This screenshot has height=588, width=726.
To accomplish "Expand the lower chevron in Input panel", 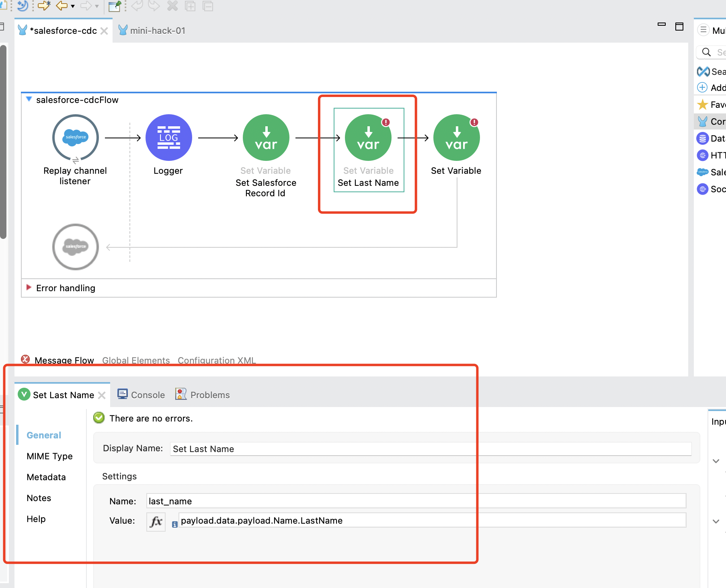I will coord(716,521).
